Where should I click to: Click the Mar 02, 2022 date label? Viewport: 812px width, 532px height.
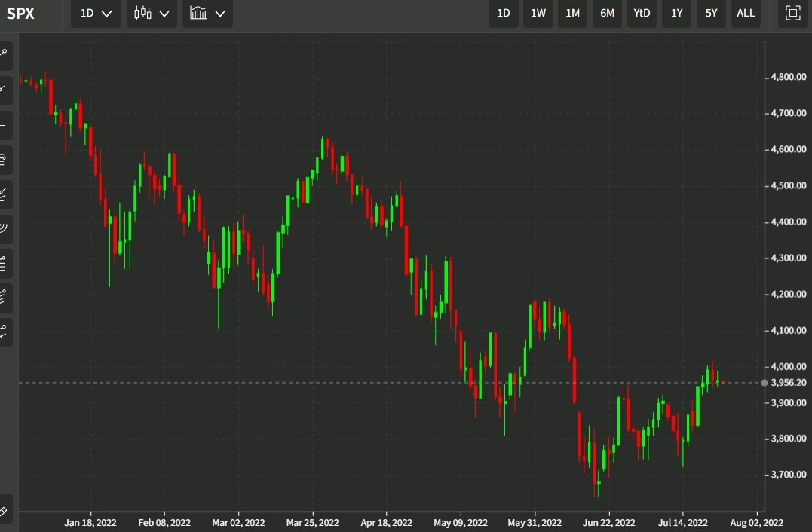click(238, 523)
